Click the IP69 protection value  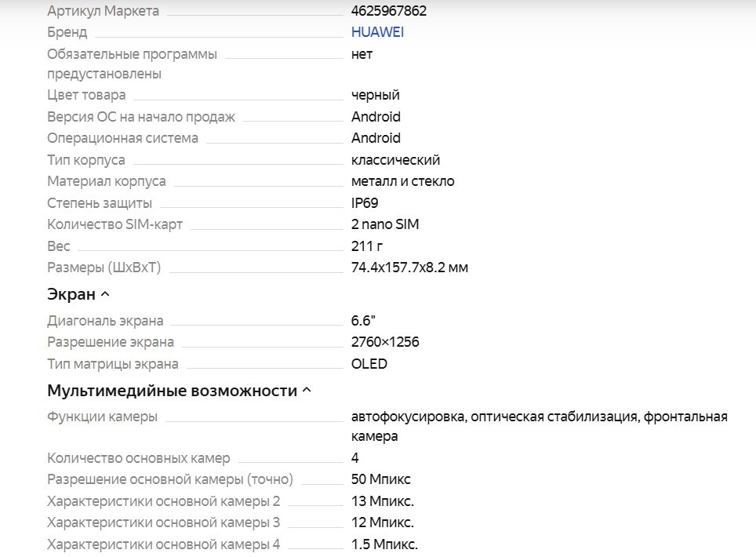(365, 202)
